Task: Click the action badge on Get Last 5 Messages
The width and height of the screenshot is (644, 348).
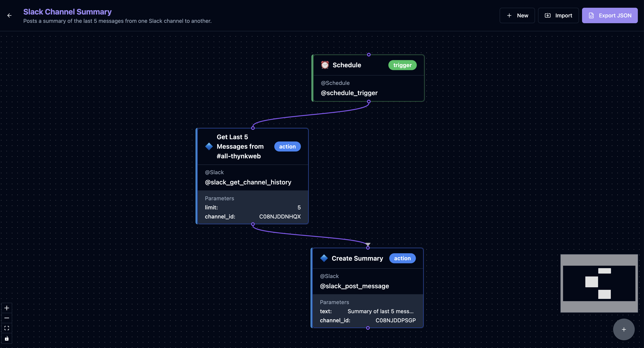Action: click(x=287, y=147)
